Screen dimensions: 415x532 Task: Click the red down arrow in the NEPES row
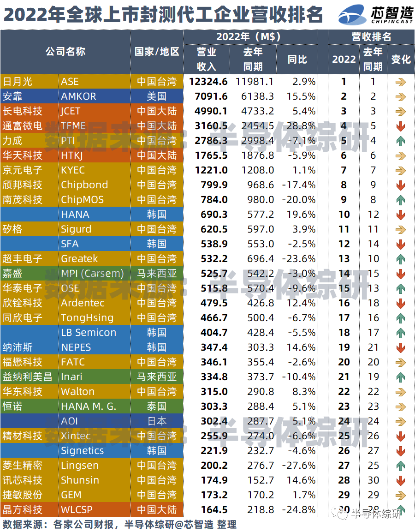[400, 348]
